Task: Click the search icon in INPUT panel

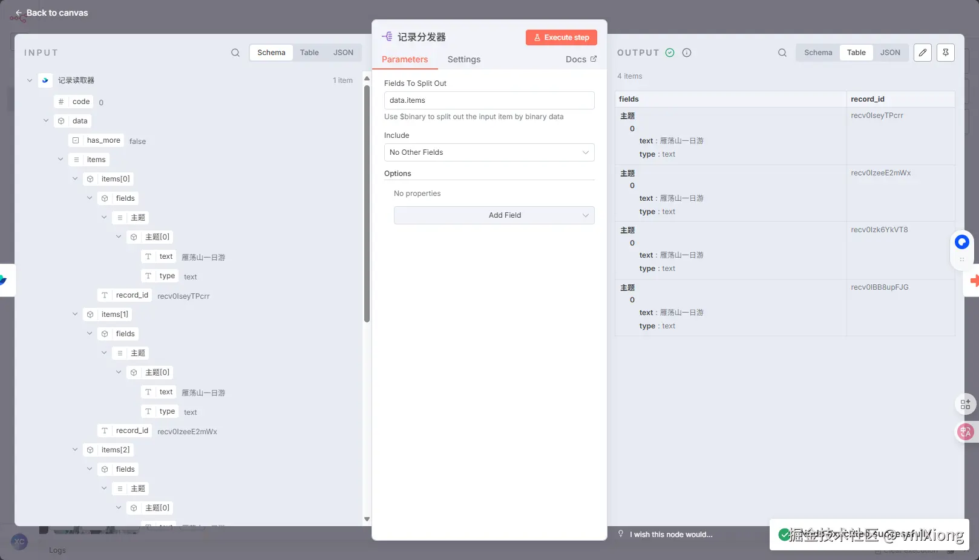Action: [235, 53]
